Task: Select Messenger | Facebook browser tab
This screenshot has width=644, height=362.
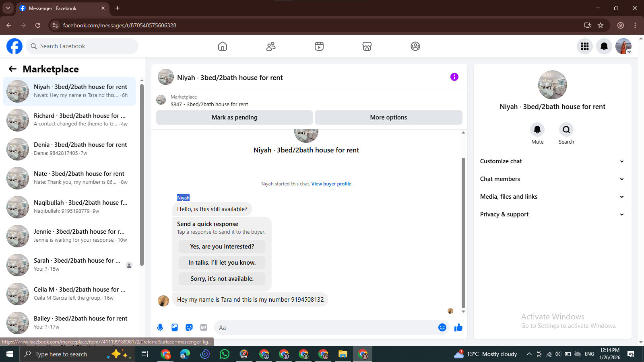Action: click(62, 8)
